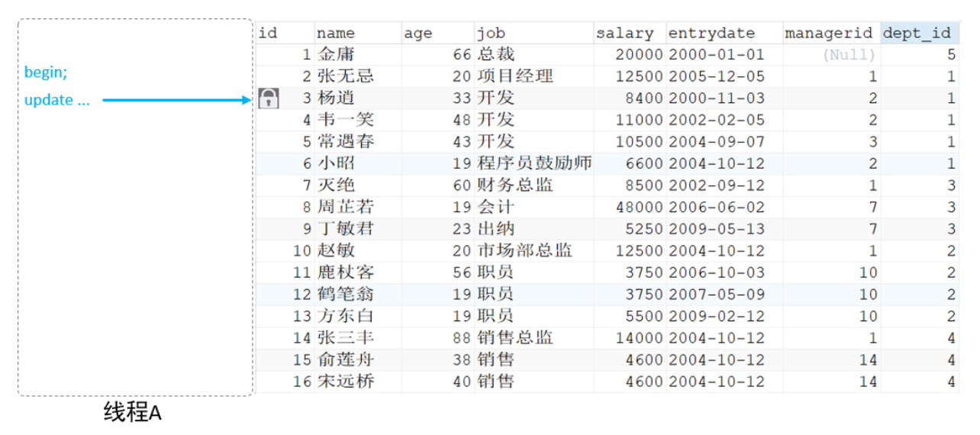Click the salary cell 11000
980x435 pixels.
pos(640,120)
